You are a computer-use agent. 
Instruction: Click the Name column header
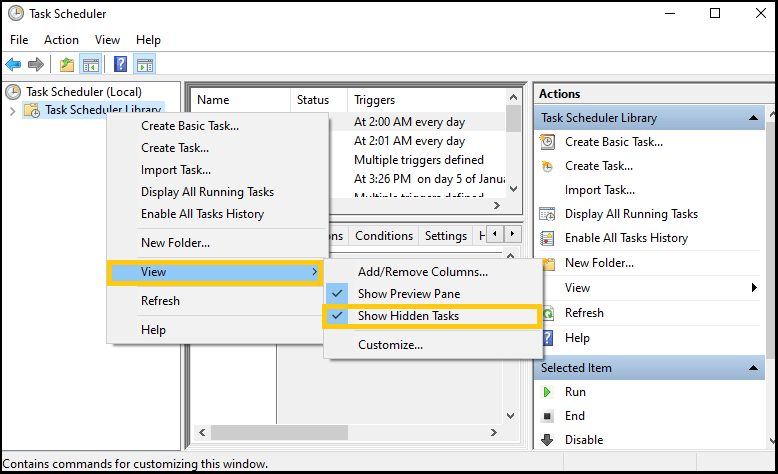[x=241, y=100]
